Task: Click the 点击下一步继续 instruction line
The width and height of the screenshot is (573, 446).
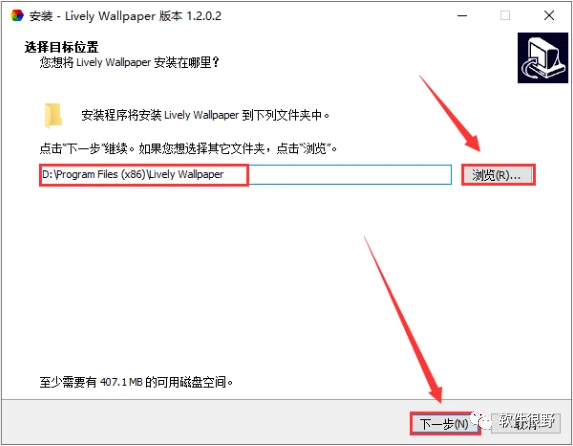Action: click(x=188, y=148)
